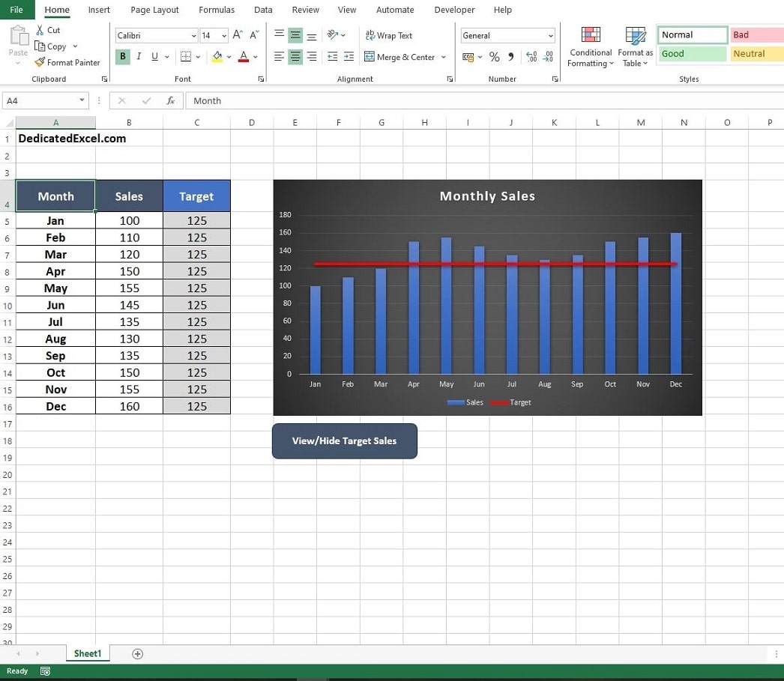Click the Increase Font Size icon
This screenshot has height=681, width=784.
click(x=238, y=34)
